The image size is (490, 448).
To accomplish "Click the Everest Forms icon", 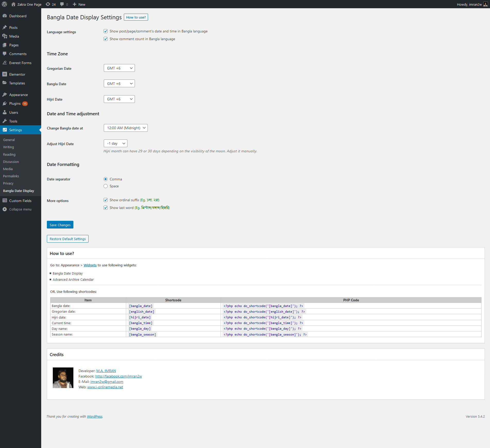I will [x=5, y=63].
